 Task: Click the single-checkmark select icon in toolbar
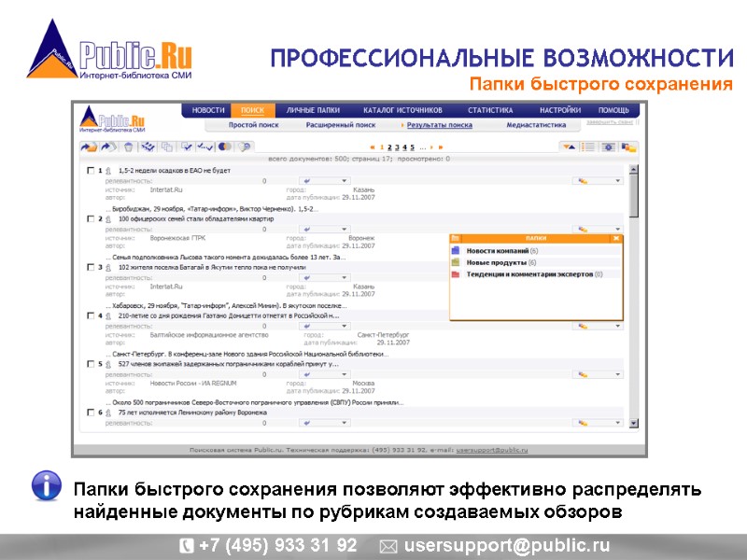click(186, 147)
